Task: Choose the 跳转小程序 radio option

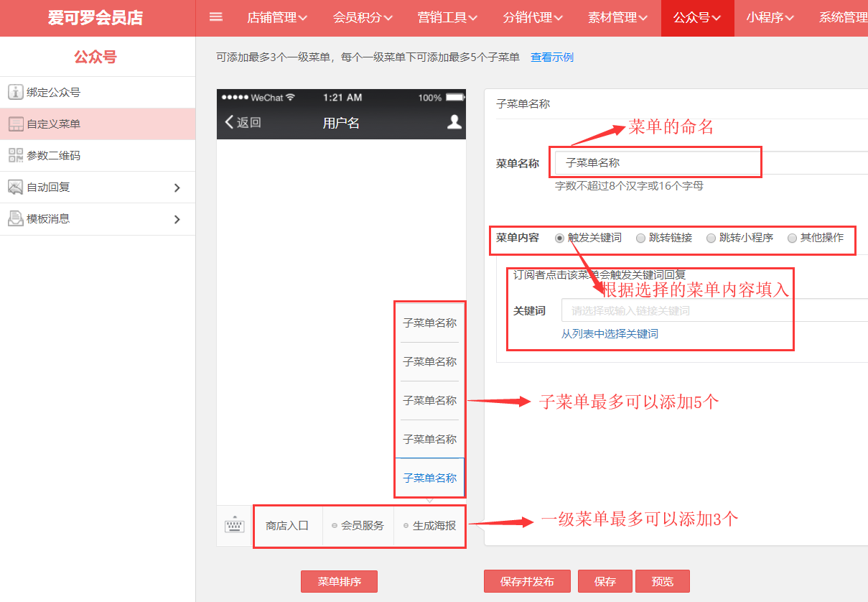Action: tap(711, 238)
